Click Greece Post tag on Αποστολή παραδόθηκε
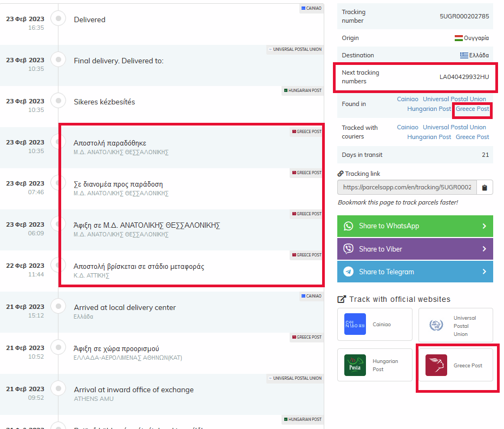Screen dimensions: 504x429 [x=306, y=131]
